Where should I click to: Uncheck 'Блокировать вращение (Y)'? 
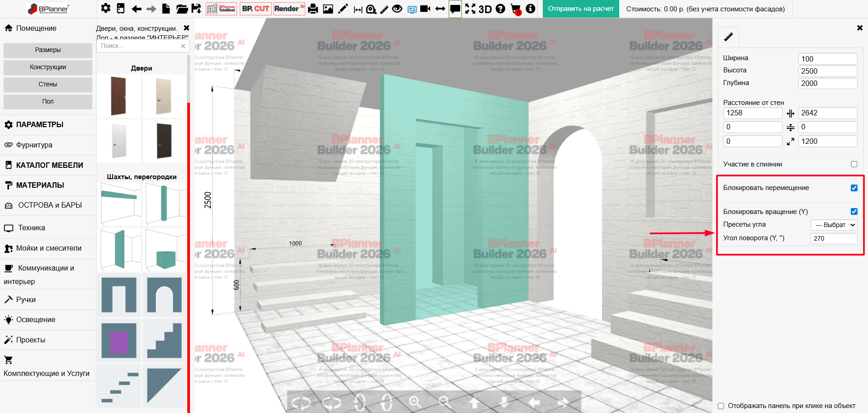[x=854, y=211]
